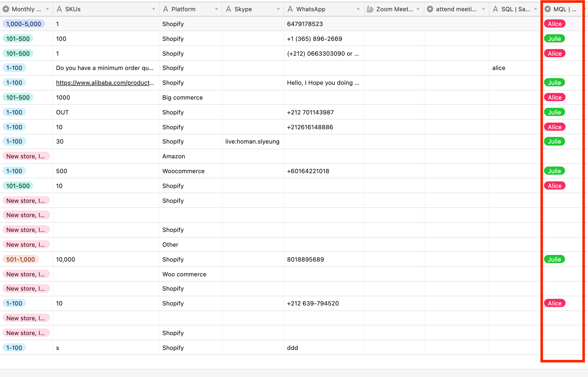The width and height of the screenshot is (588, 377).
Task: Open the attend meeti column dropdown arrow
Action: click(x=483, y=9)
